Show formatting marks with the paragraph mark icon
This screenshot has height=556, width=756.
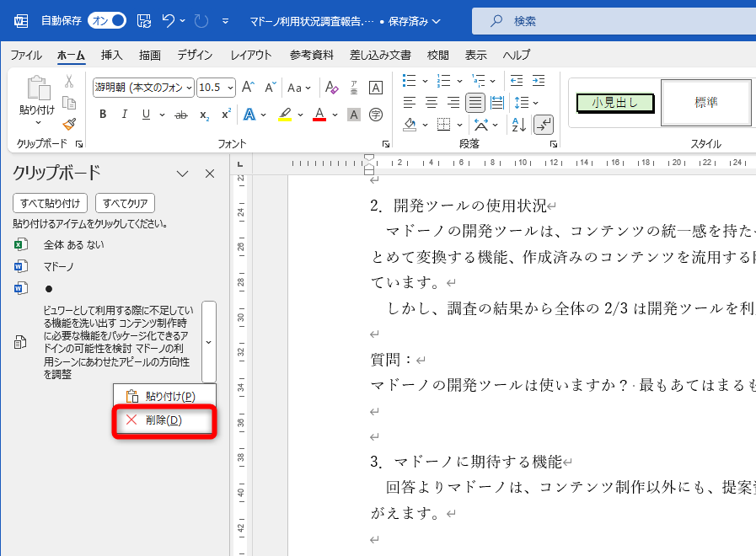tap(543, 125)
